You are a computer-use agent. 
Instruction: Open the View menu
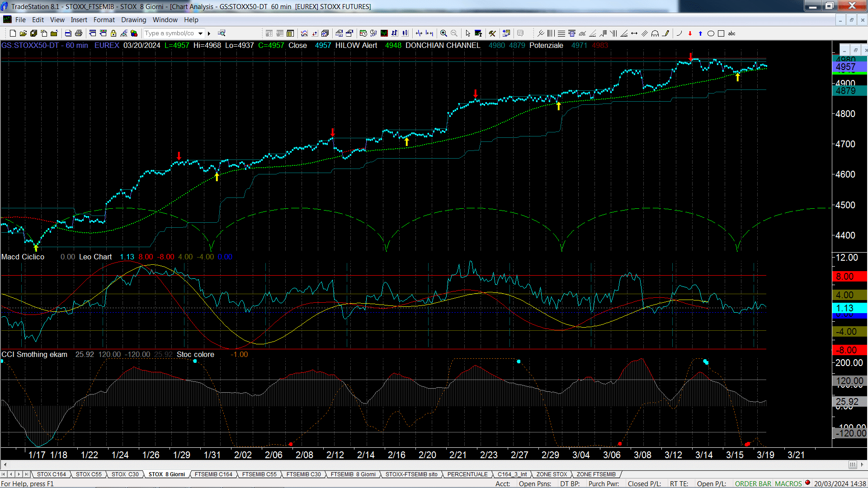click(57, 20)
